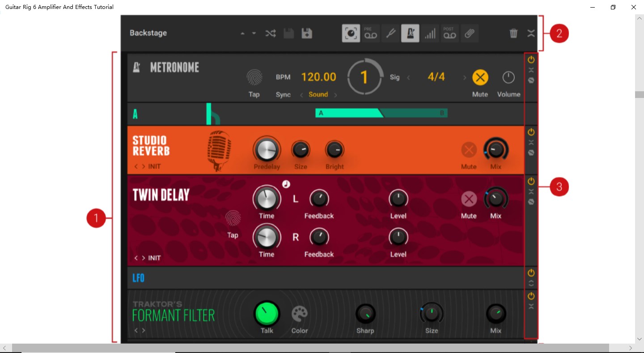Choose previous metronome Sound with left arrow
The width and height of the screenshot is (644, 353).
pyautogui.click(x=301, y=95)
